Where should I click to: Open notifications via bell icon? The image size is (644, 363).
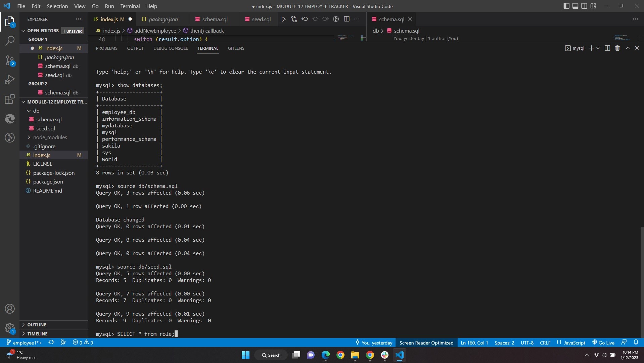tap(637, 342)
